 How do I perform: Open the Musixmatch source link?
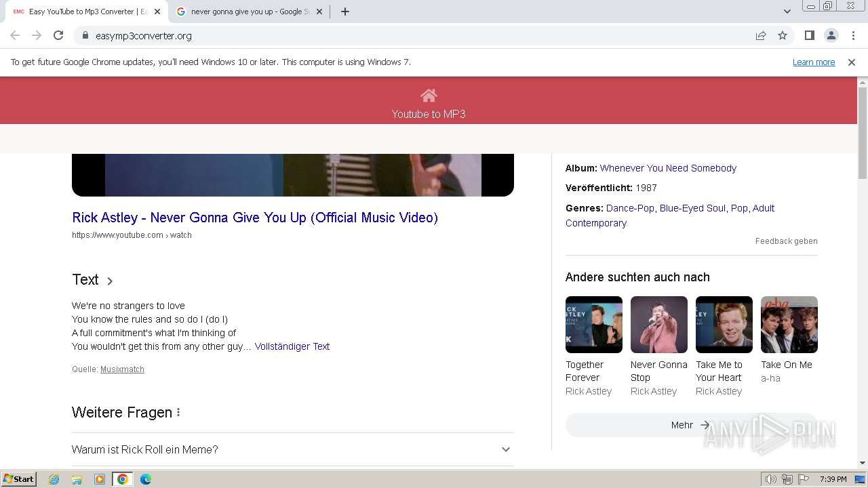[122, 369]
